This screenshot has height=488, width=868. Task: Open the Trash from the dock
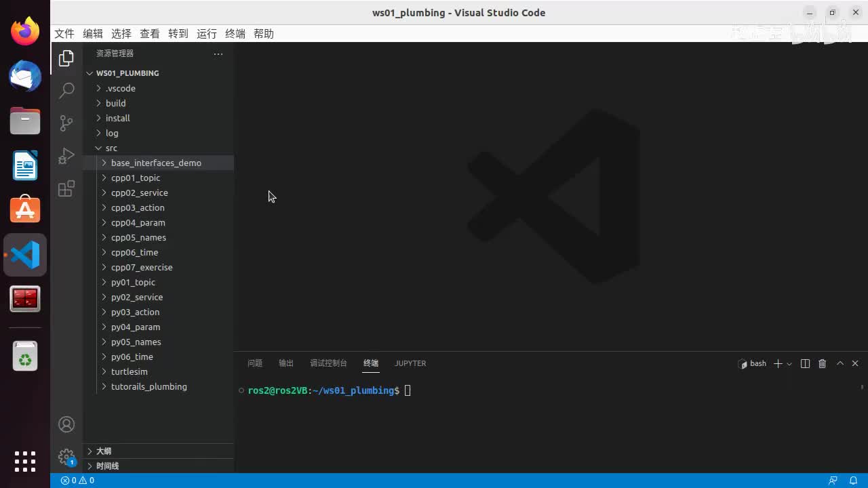[x=25, y=356]
